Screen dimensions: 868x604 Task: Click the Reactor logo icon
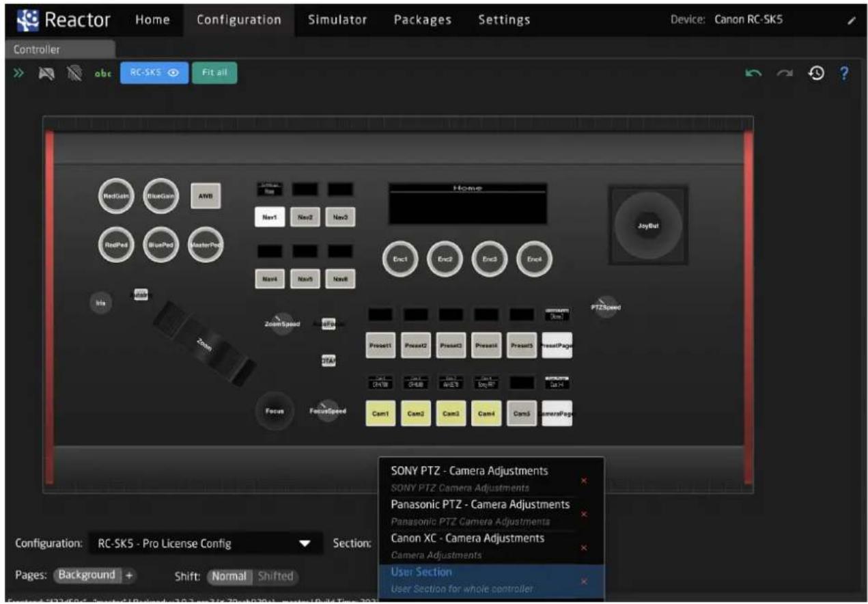click(x=29, y=20)
